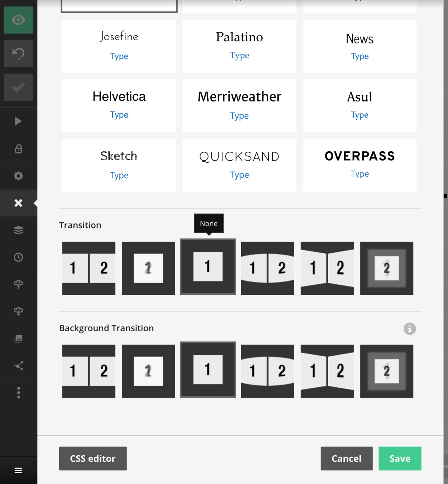Choose the concave Background Transition option

pyautogui.click(x=327, y=371)
